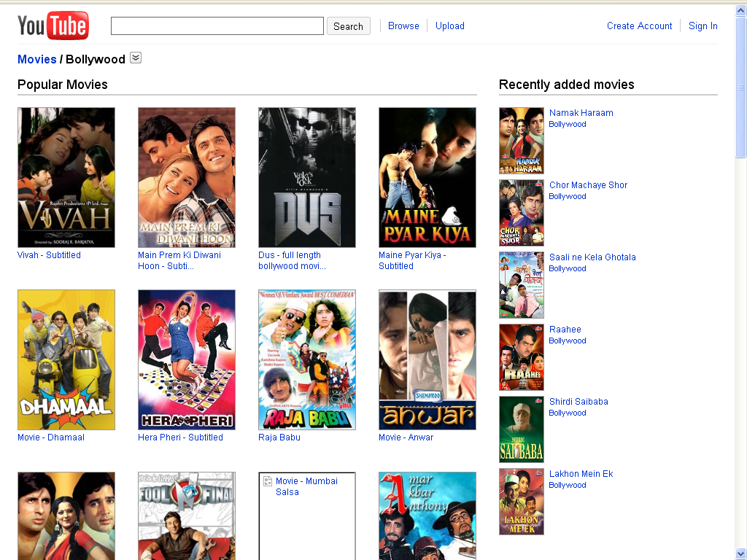
Task: Go to the Movies breadcrumb link
Action: (37, 59)
